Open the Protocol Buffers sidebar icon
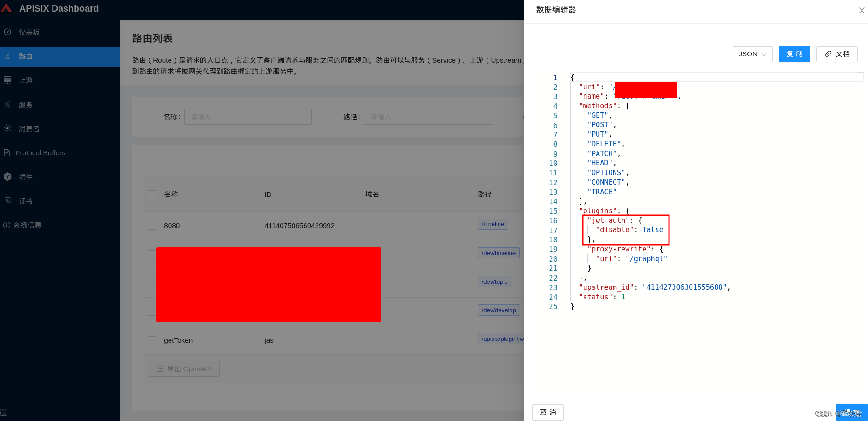The height and width of the screenshot is (421, 868). [x=7, y=152]
